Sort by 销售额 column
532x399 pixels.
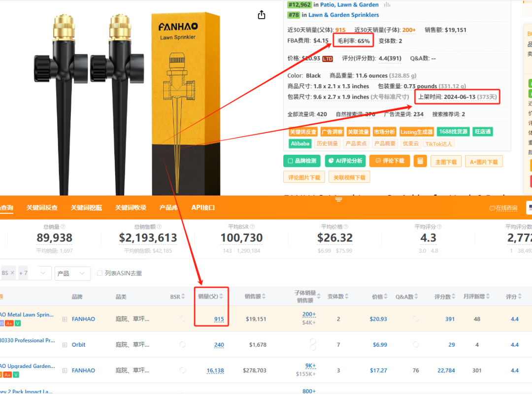264,297
